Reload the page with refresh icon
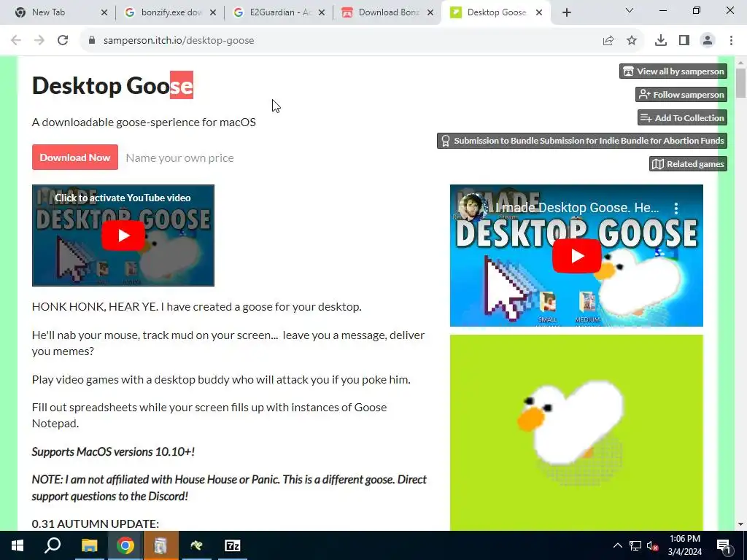The height and width of the screenshot is (560, 747). tap(63, 41)
